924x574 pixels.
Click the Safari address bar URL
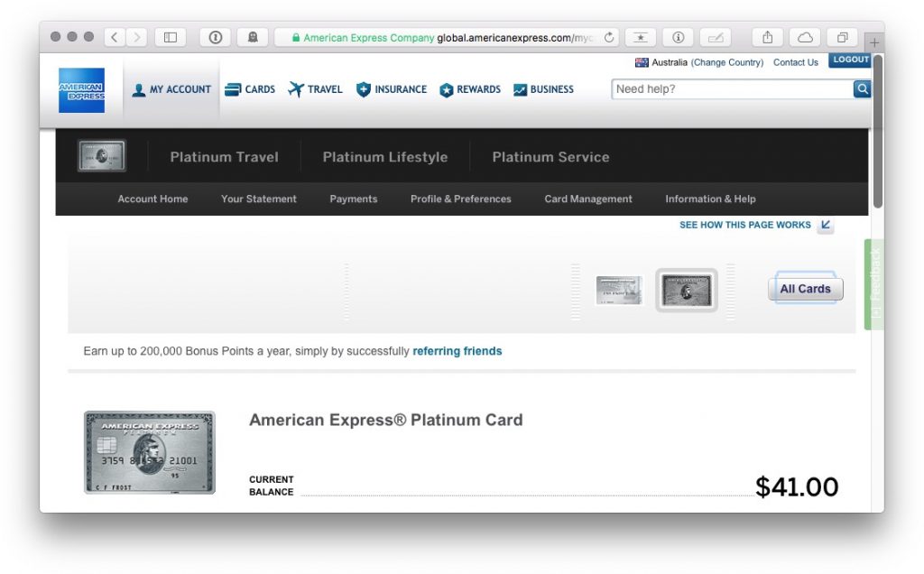[x=448, y=38]
